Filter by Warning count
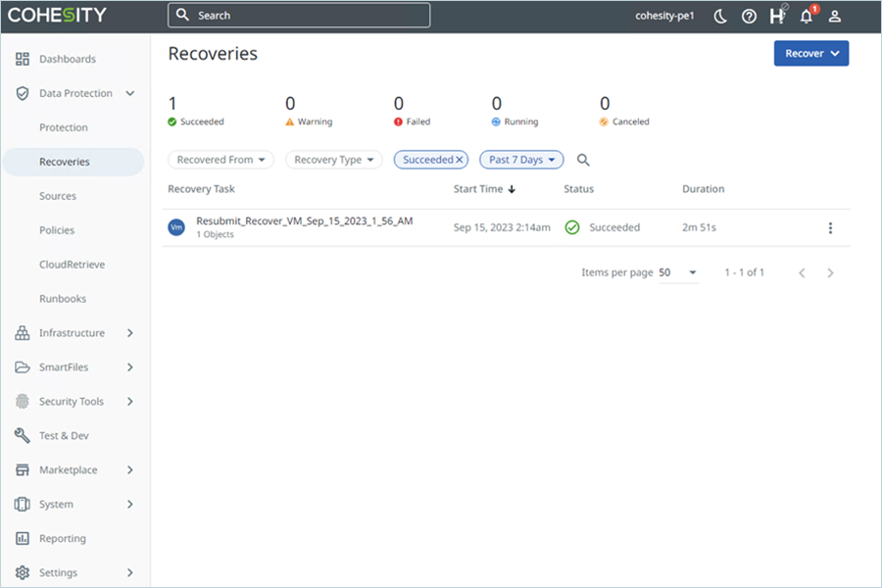This screenshot has width=882, height=588. [x=309, y=111]
